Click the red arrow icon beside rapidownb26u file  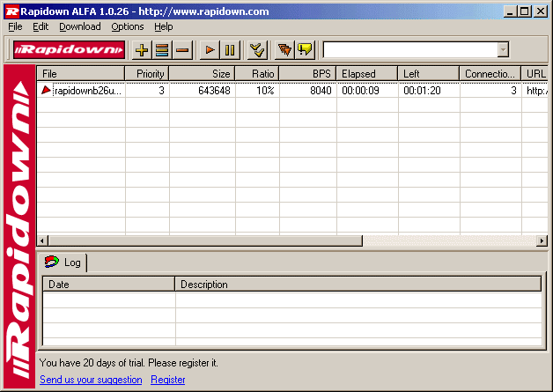click(x=46, y=90)
